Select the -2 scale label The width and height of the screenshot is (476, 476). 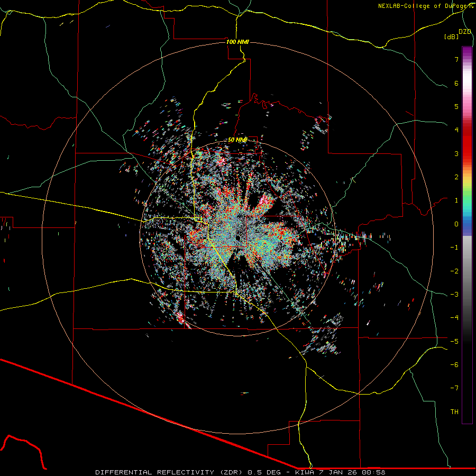click(454, 271)
